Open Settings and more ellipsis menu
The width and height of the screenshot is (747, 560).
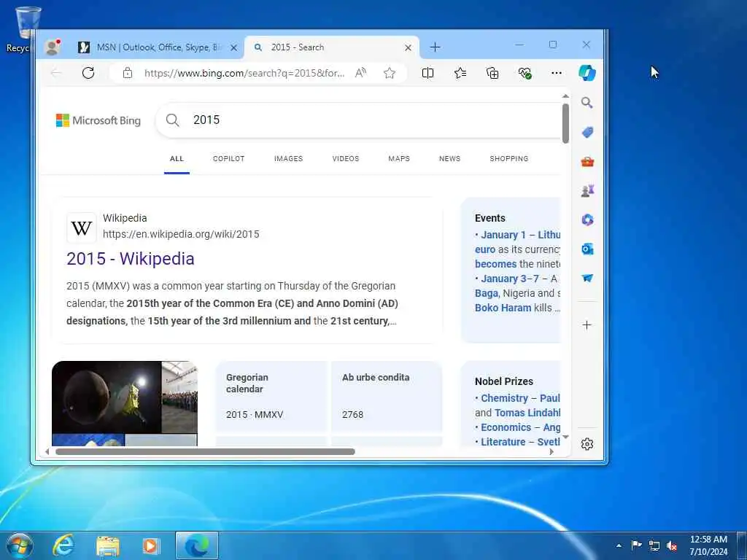[557, 73]
